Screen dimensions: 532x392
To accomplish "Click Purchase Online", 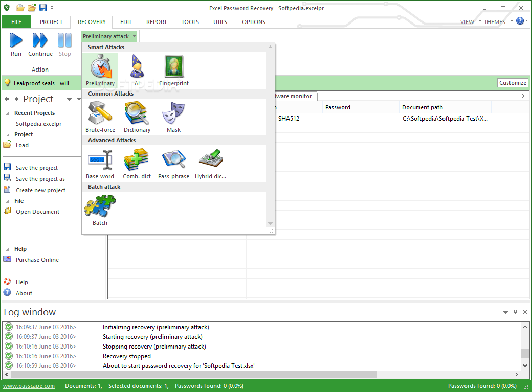I will [x=37, y=260].
